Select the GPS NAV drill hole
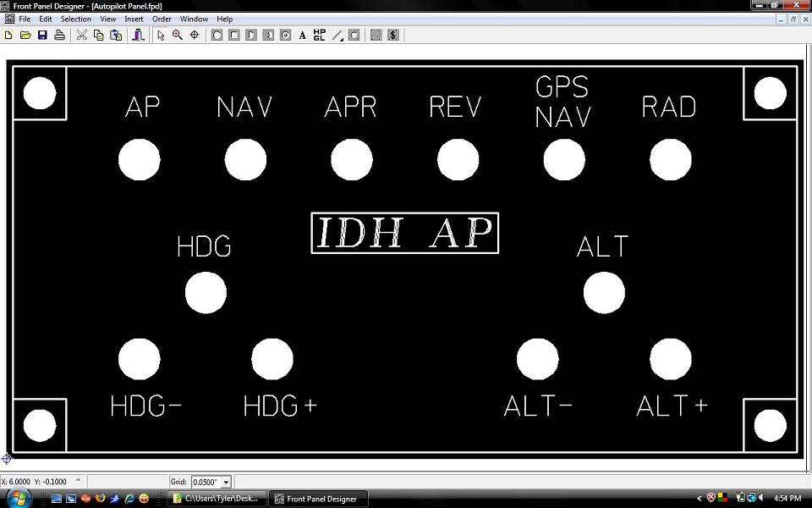Viewport: 812px width, 508px height. 564,160
